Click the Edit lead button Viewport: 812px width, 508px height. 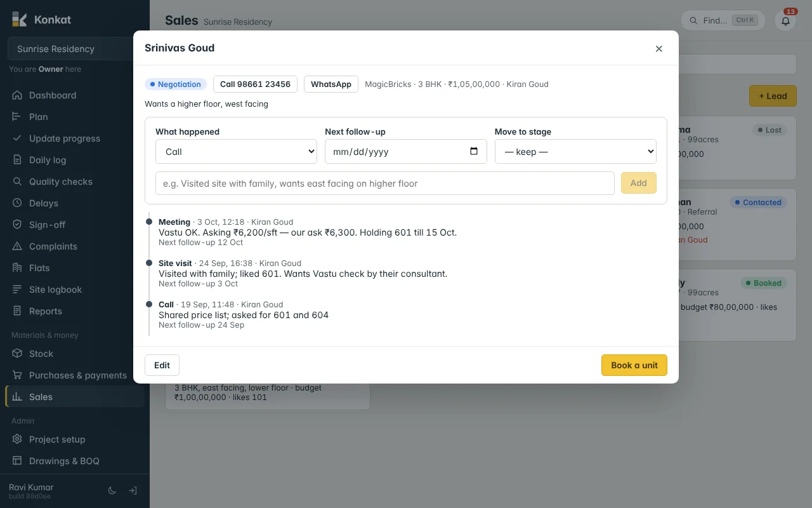coord(162,365)
